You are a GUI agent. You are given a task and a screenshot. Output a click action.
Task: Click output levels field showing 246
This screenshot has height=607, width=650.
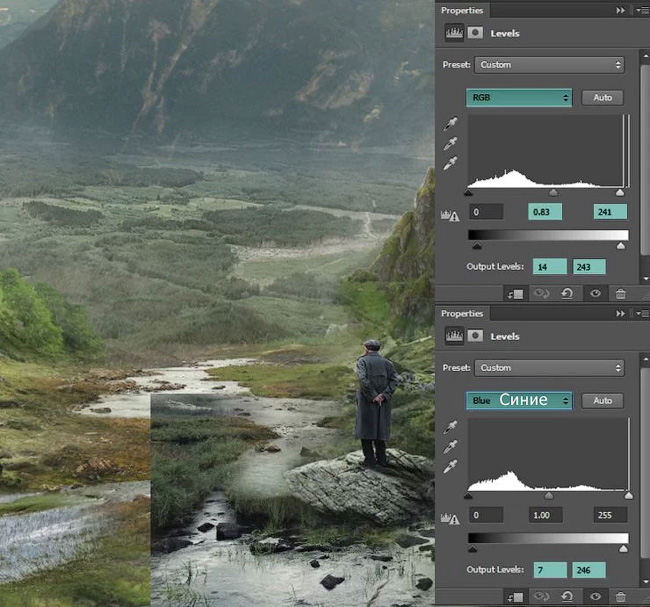click(589, 570)
